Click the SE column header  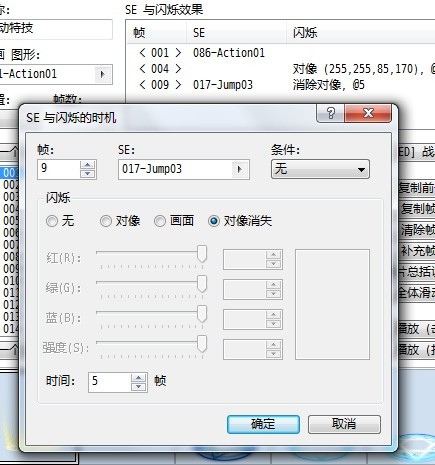click(236, 33)
